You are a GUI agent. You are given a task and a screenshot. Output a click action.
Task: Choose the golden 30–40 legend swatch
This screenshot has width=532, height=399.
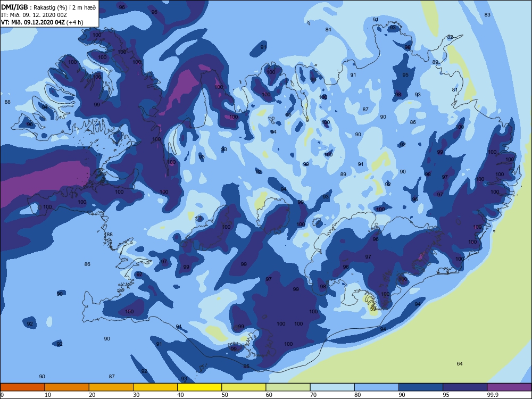point(155,387)
